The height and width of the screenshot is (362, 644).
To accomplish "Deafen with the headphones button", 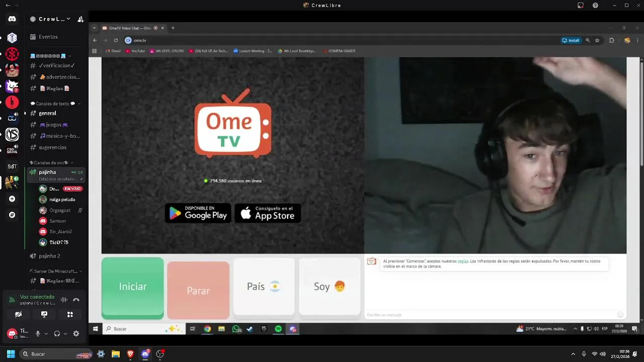I will pyautogui.click(x=57, y=333).
